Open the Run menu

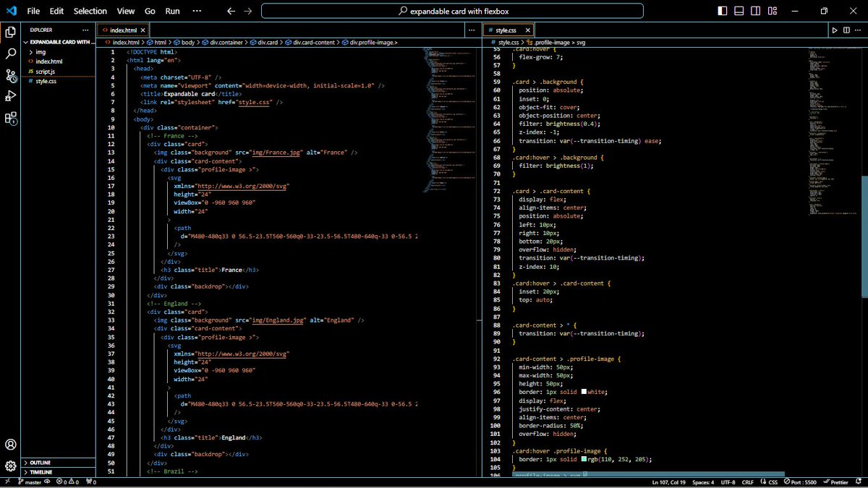172,11
